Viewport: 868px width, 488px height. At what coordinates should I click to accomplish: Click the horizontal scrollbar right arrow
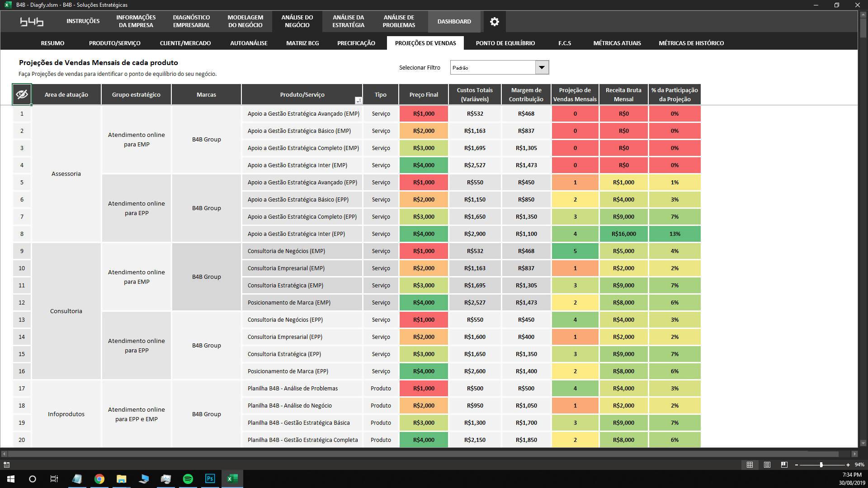point(854,454)
